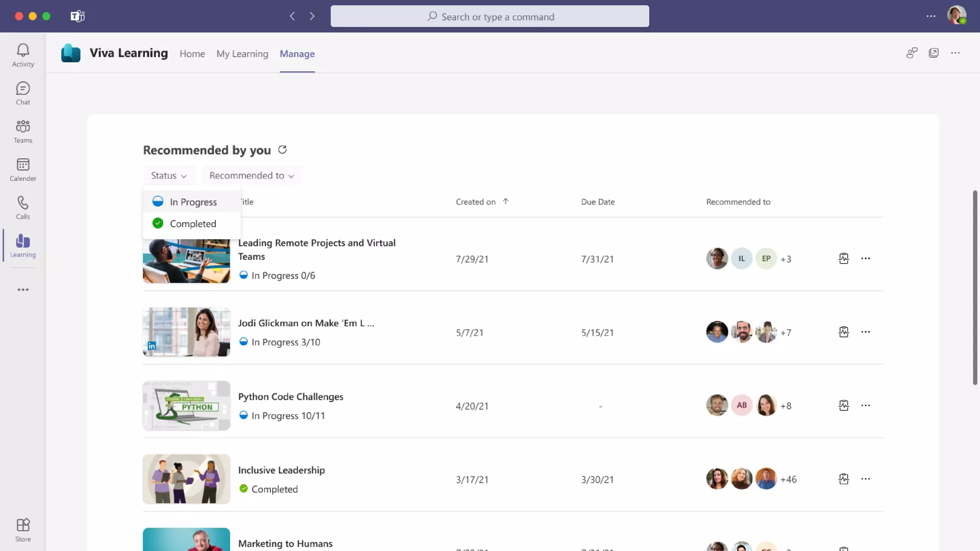Switch to My Learning tab

pos(242,54)
